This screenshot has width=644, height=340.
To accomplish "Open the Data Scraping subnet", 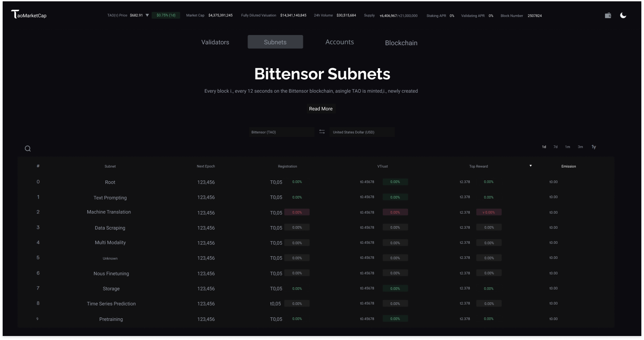I will [x=110, y=228].
